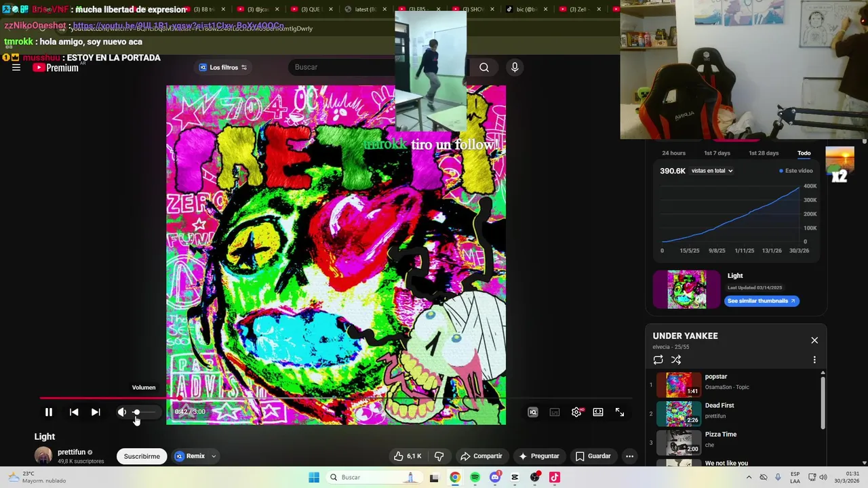Click the system tray microphone icon
Viewport: 868px width, 488px height.
(x=778, y=477)
